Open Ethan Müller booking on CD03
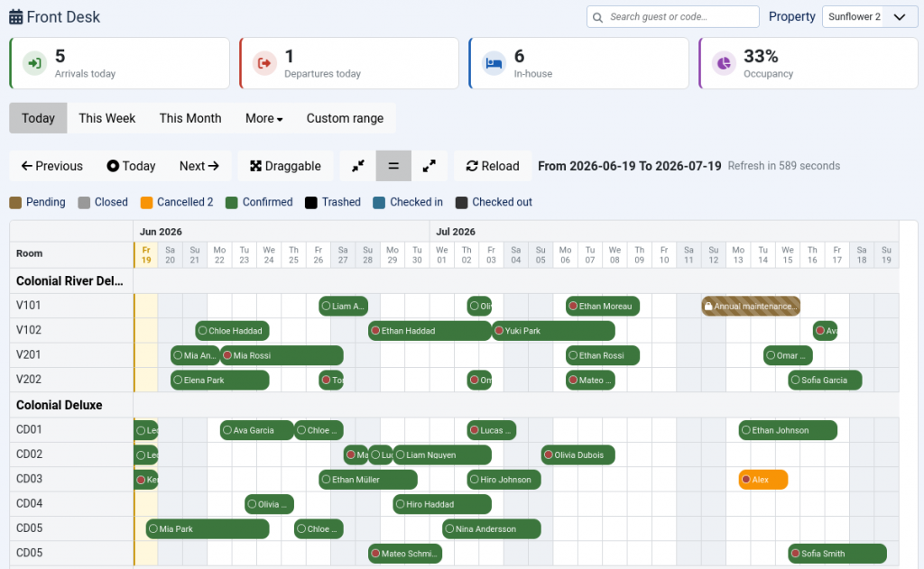Screen dimensions: 924x569 pyautogui.click(x=368, y=480)
